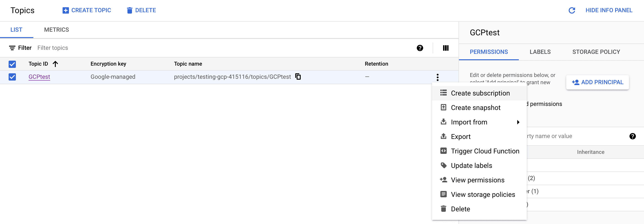Switch to the METRICS tab
This screenshot has width=644, height=224.
tap(56, 30)
